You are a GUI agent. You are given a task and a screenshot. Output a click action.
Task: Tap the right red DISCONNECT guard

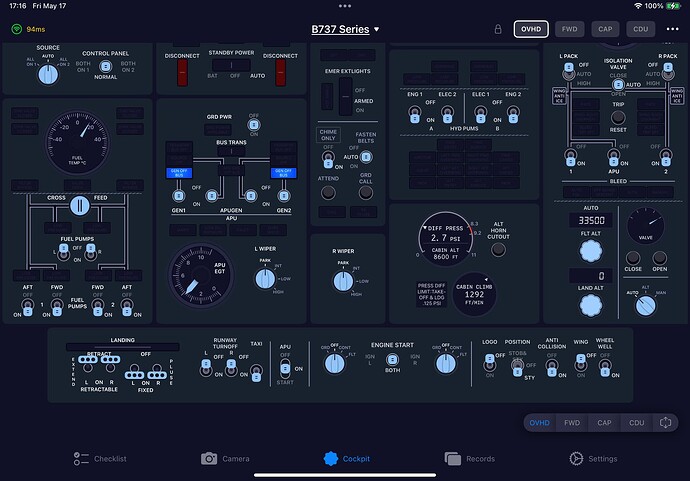tap(280, 72)
